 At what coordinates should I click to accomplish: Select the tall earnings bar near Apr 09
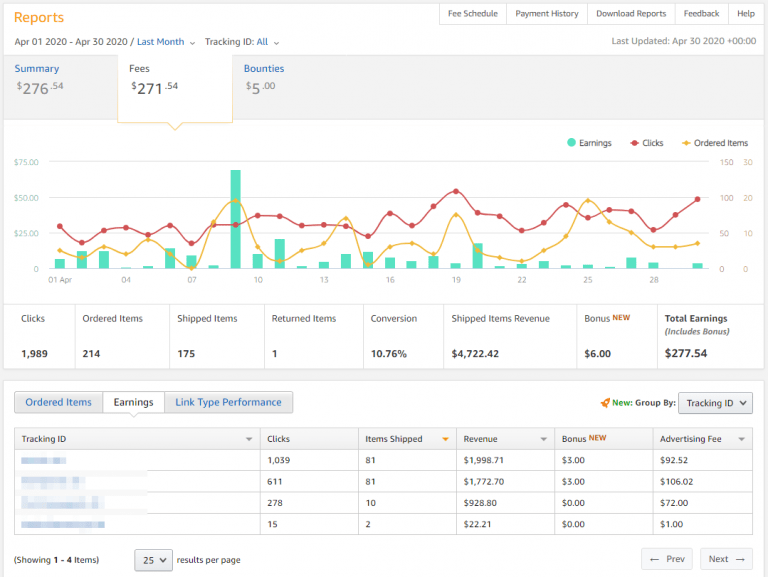[236, 219]
